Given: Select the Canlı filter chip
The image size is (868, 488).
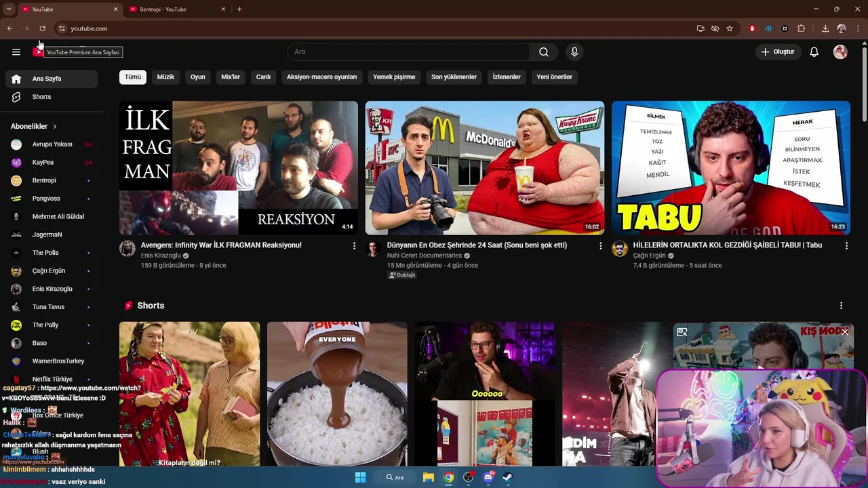Looking at the screenshot, I should point(263,77).
